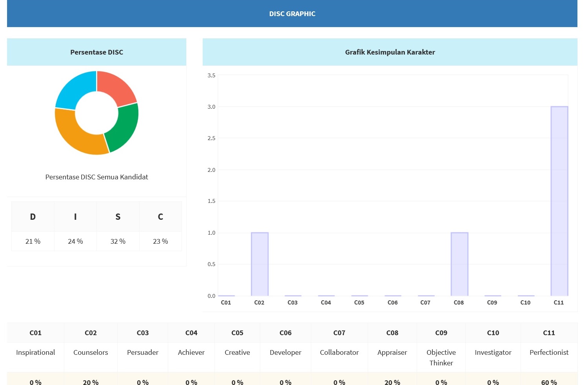588x385 pixels.
Task: Click the 3.0 y-axis label
Action: [x=211, y=107]
